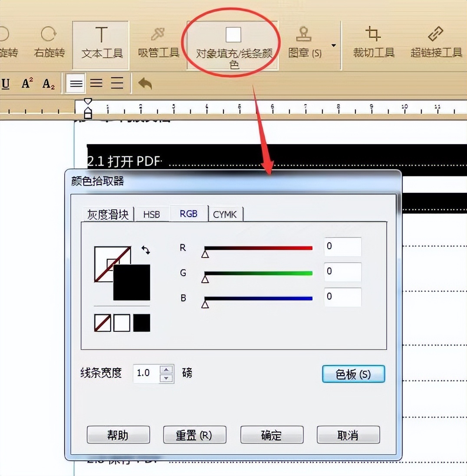Screen dimensions: 467x476
Task: Select the large black fill color box
Action: coord(132,282)
